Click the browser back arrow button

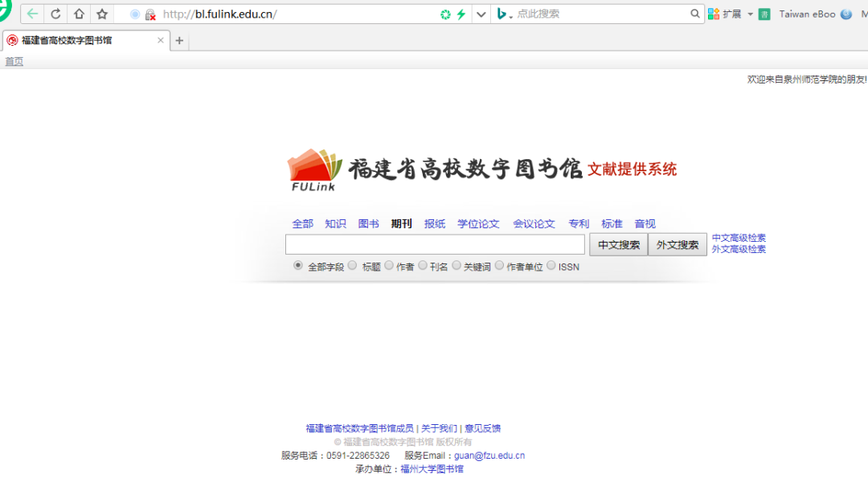click(x=32, y=14)
